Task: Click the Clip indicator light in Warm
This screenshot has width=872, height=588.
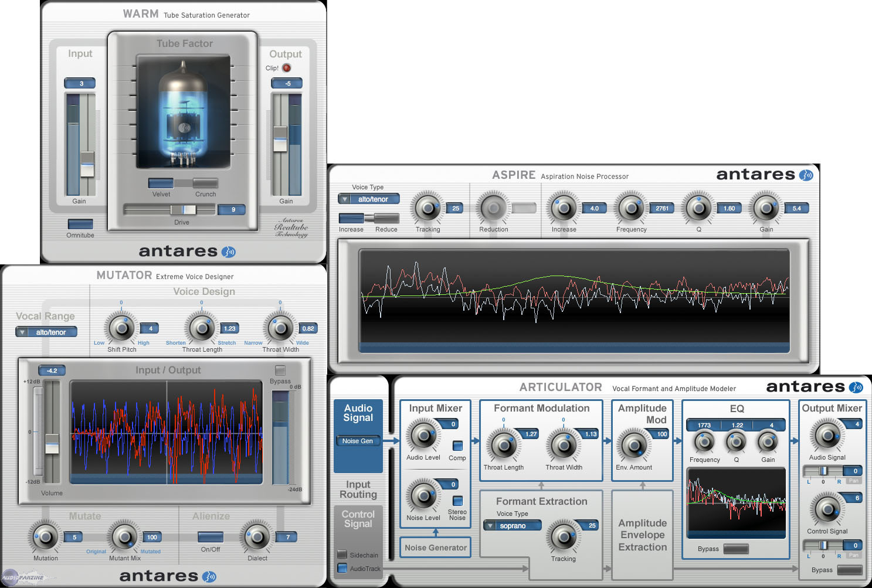Action: pyautogui.click(x=287, y=68)
